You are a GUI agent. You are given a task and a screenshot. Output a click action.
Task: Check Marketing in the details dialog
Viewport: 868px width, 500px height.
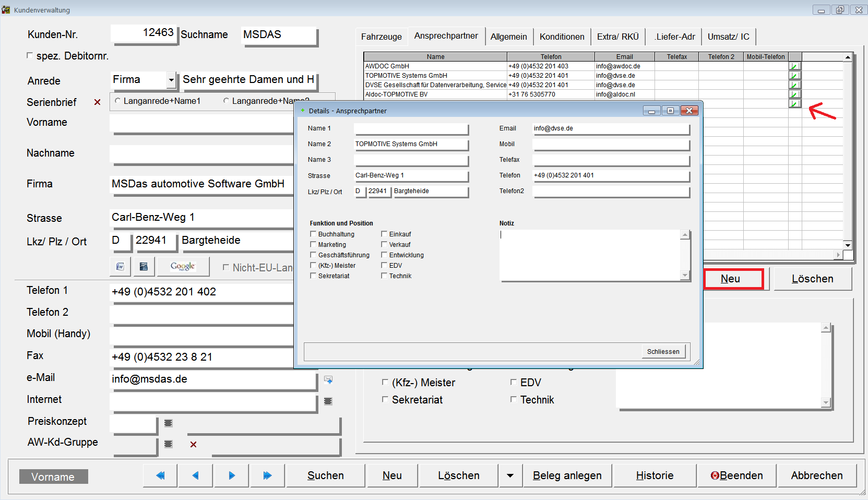point(313,244)
